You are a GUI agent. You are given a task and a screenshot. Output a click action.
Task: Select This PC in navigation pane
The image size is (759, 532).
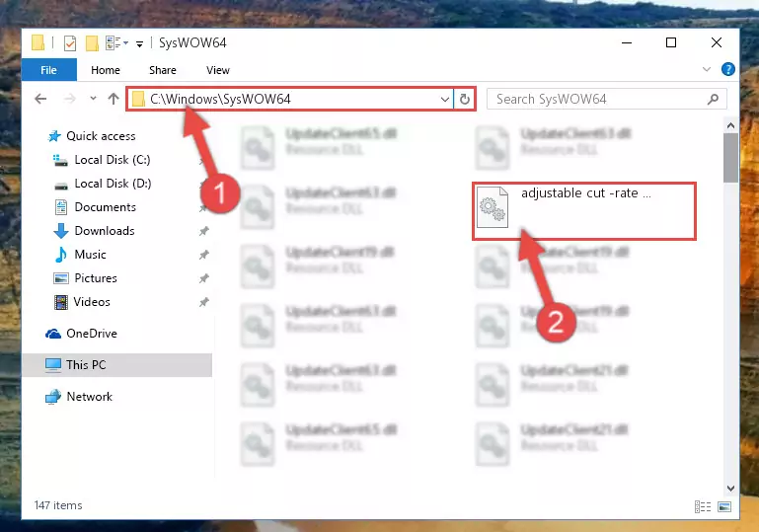coord(116,365)
